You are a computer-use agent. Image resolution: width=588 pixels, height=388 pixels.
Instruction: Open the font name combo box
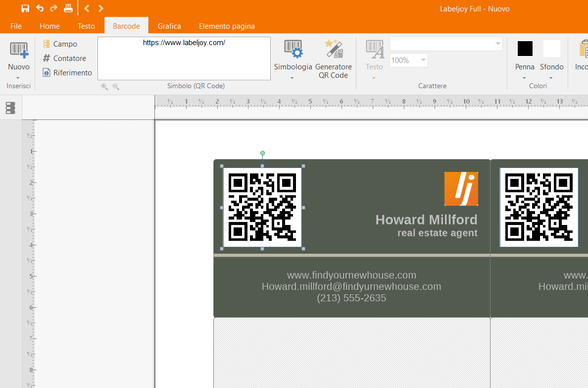tap(446, 44)
